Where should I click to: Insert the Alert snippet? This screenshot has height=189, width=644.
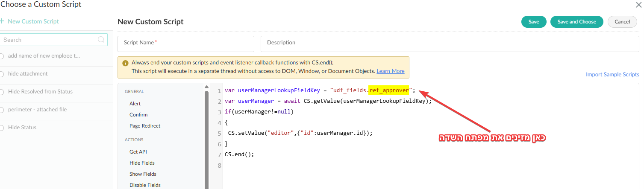pyautogui.click(x=135, y=104)
